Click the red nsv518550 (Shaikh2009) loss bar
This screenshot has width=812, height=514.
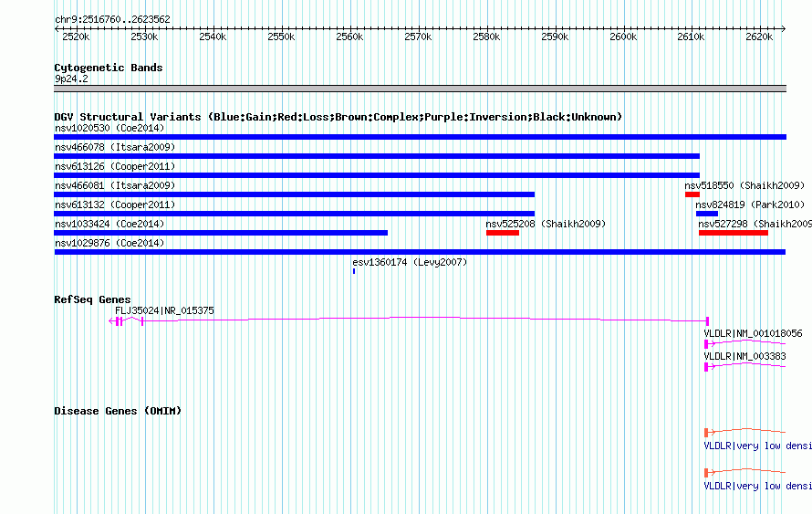click(692, 194)
